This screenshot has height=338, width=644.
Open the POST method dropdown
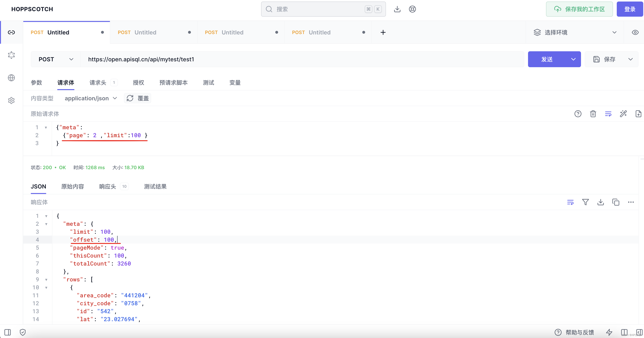pyautogui.click(x=56, y=59)
